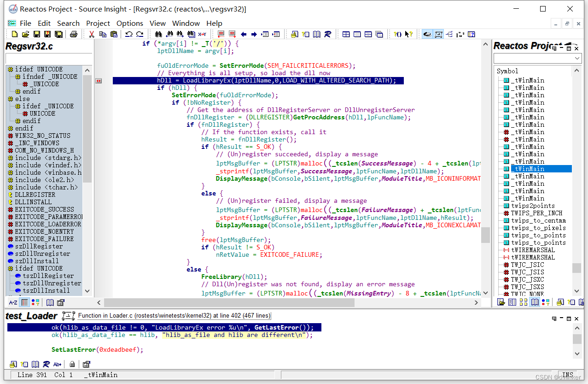
Task: Click the Print toolbar icon
Action: (74, 34)
